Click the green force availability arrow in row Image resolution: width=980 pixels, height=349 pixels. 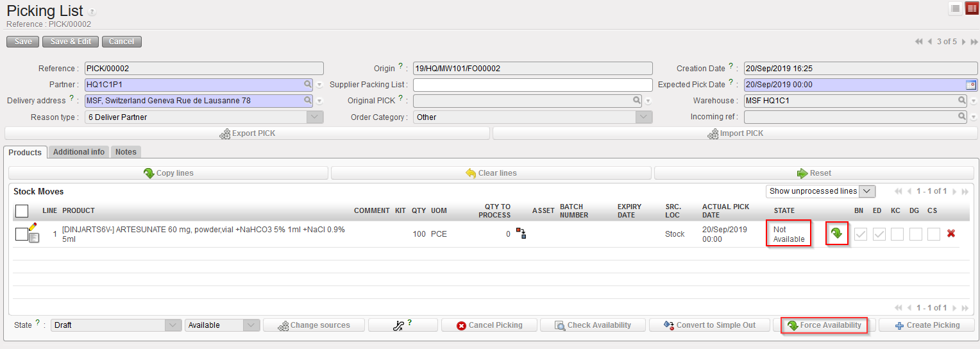836,234
